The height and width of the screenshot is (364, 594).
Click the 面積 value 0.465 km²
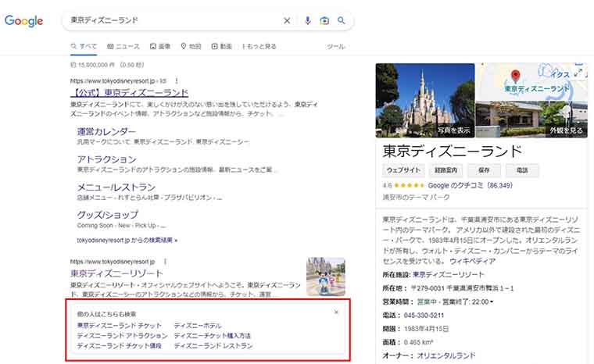click(x=418, y=342)
